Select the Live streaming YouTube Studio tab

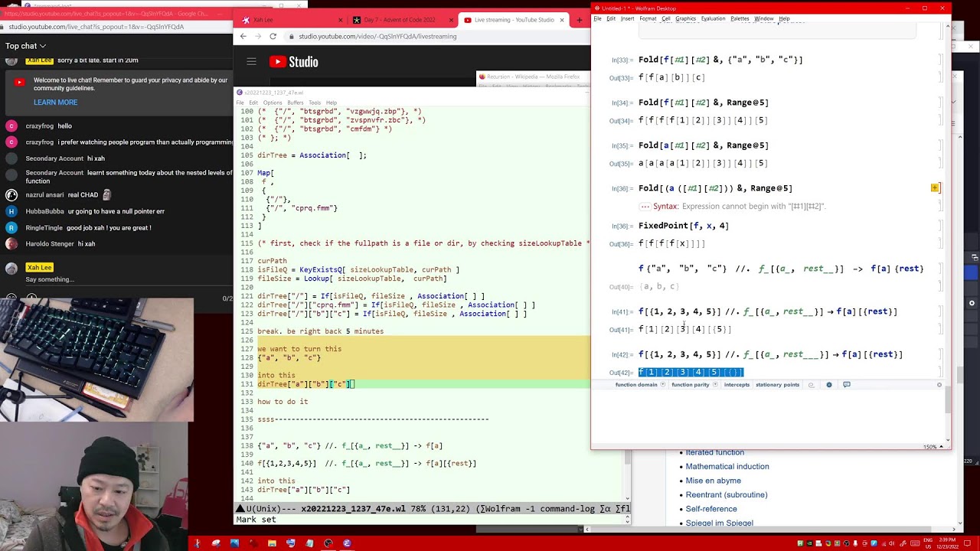pos(513,20)
